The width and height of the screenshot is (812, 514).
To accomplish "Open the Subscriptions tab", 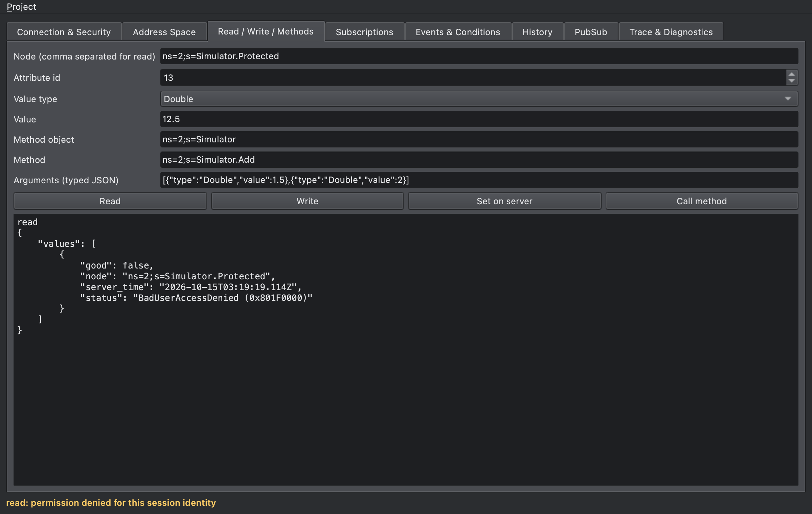I will click(365, 32).
